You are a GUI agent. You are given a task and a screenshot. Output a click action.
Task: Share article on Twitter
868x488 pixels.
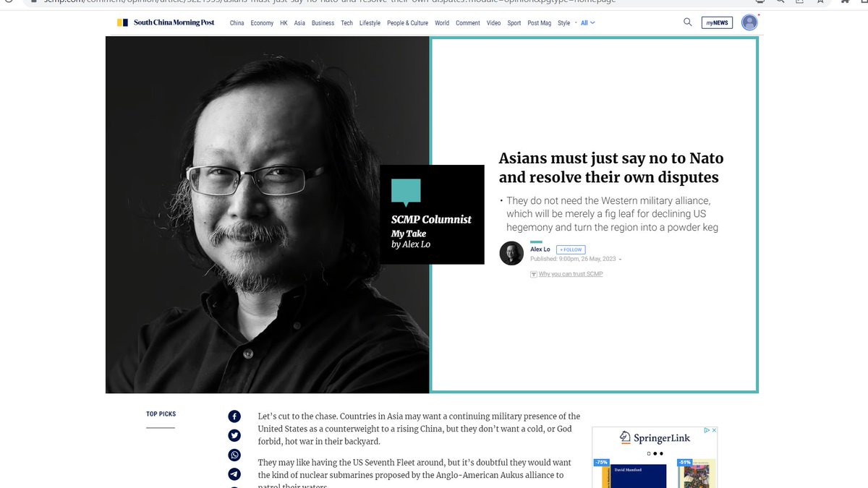(234, 435)
